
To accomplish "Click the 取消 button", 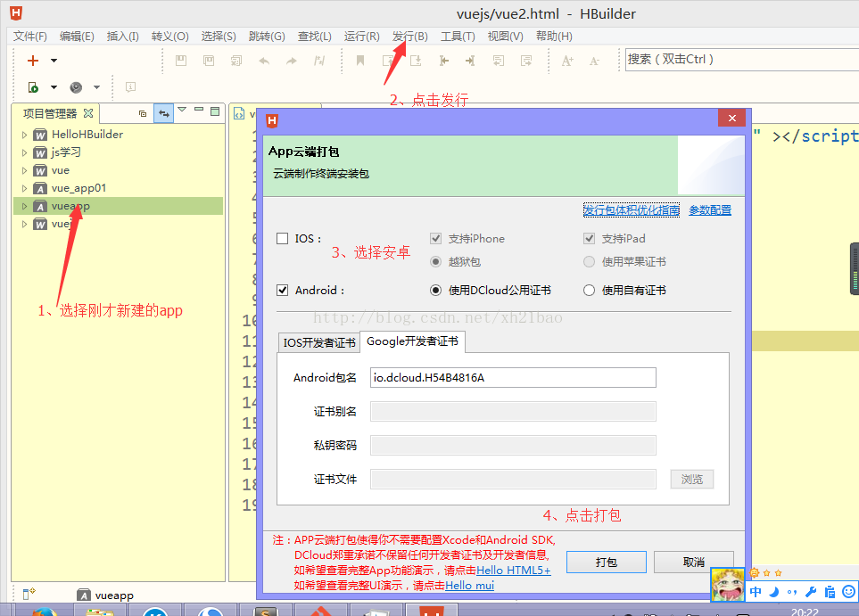I will tap(694, 563).
